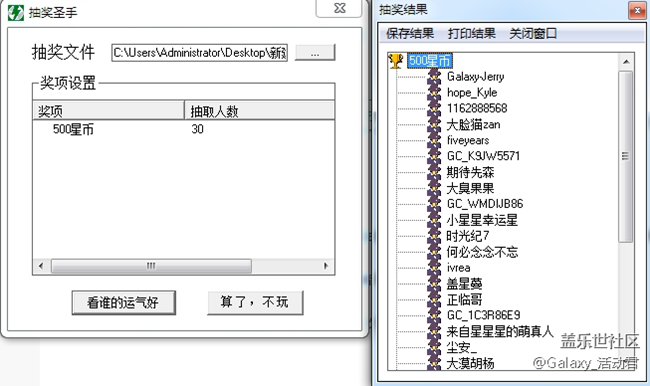Viewport: 650px width, 386px height.
Task: Click the 抽取人数 column header
Action: [x=259, y=111]
